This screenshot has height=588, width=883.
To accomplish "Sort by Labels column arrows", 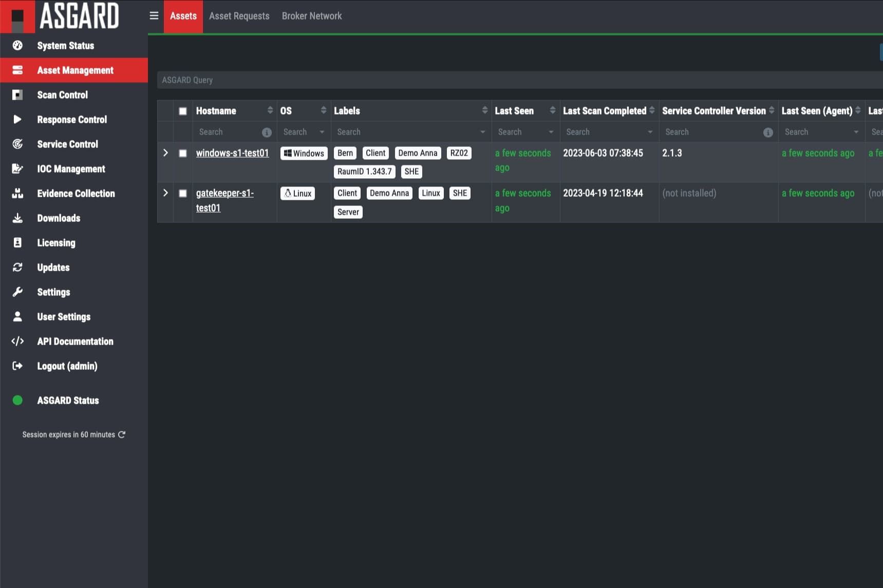I will pyautogui.click(x=484, y=110).
